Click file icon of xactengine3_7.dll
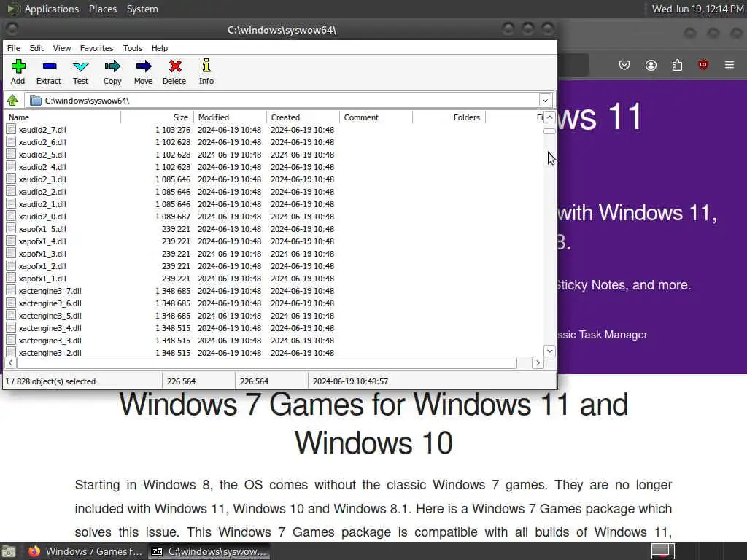Viewport: 747px width, 560px height. pyautogui.click(x=12, y=290)
